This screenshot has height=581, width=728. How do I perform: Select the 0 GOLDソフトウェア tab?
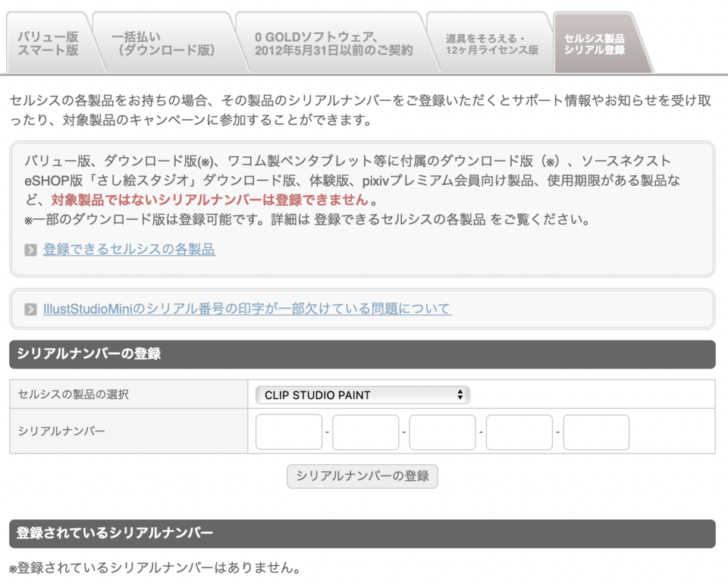point(334,43)
